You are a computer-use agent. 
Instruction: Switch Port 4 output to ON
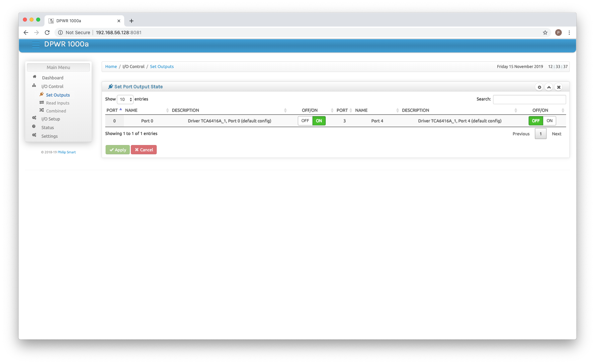[550, 121]
